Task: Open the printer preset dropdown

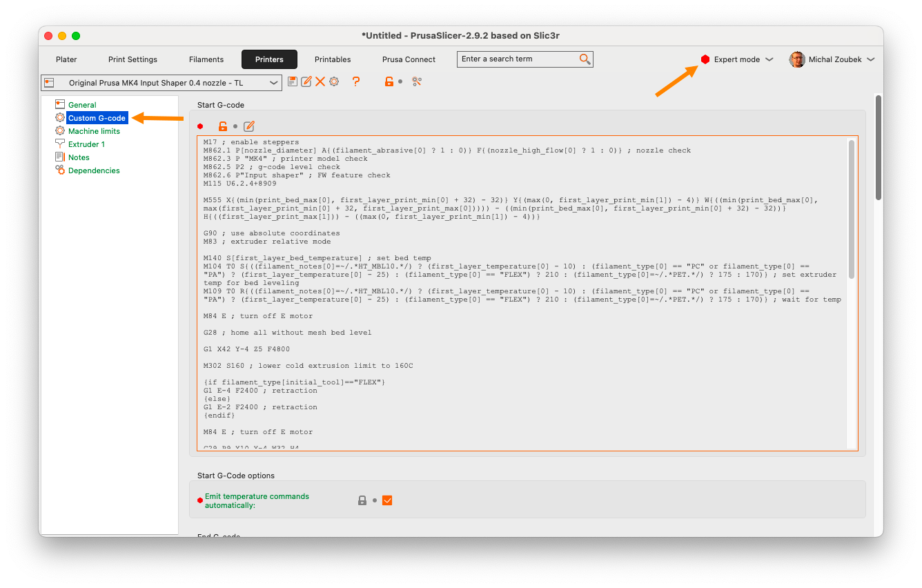Action: pyautogui.click(x=161, y=83)
